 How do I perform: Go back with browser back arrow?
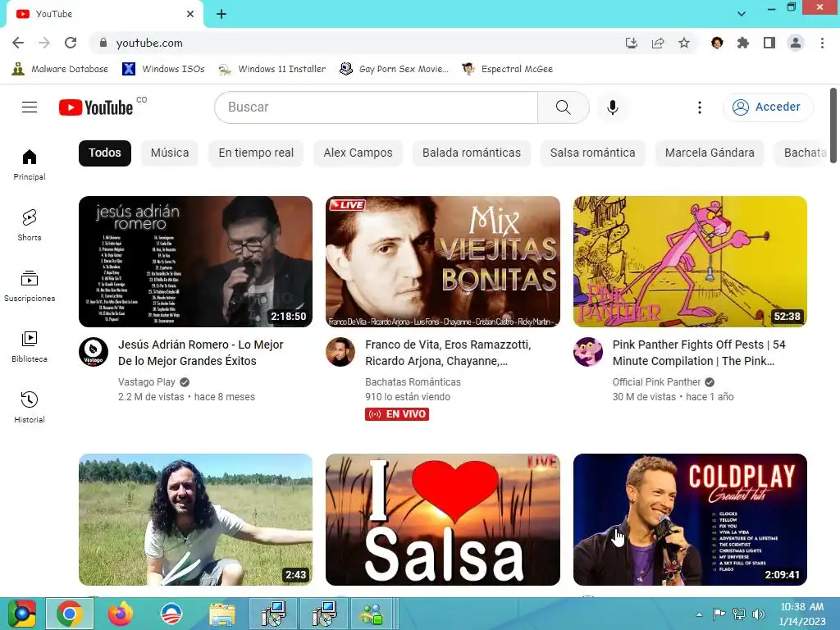[x=18, y=43]
